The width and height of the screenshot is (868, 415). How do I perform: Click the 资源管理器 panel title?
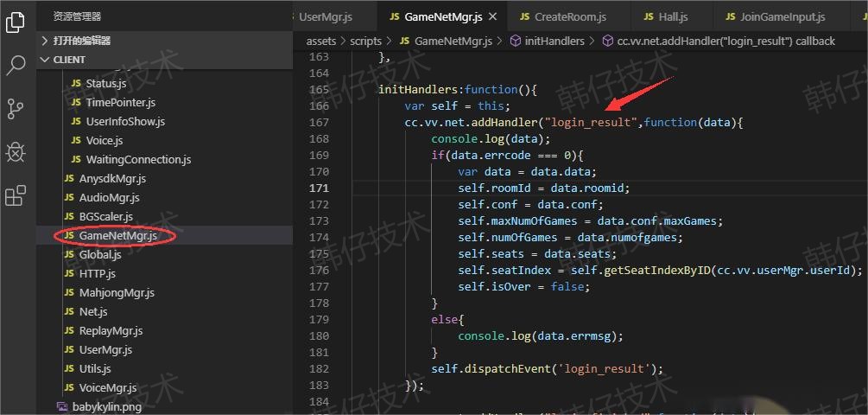(77, 16)
